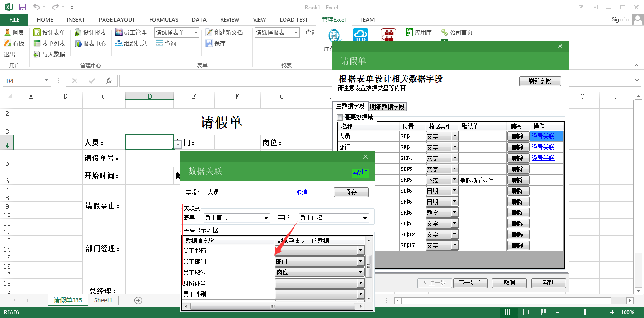This screenshot has width=644, height=318.
Task: Open the 公司首页 company homepage
Action: pos(456,32)
